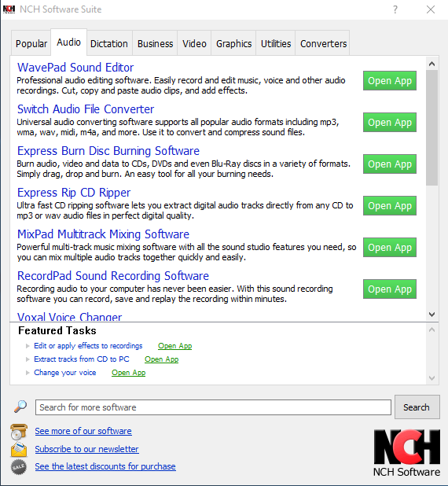The height and width of the screenshot is (486, 448).
Task: Open App for Express Burn Disc Burning
Action: coord(390,164)
